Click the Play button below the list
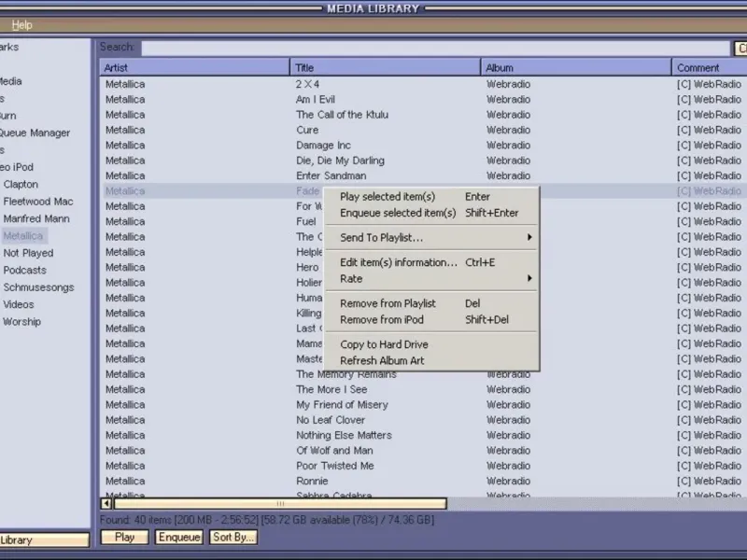The height and width of the screenshot is (560, 747). [124, 538]
